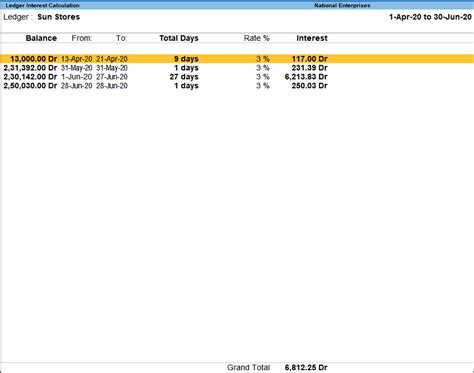Image resolution: width=474 pixels, height=373 pixels.
Task: Click the 27 days total cell
Action: coord(184,77)
